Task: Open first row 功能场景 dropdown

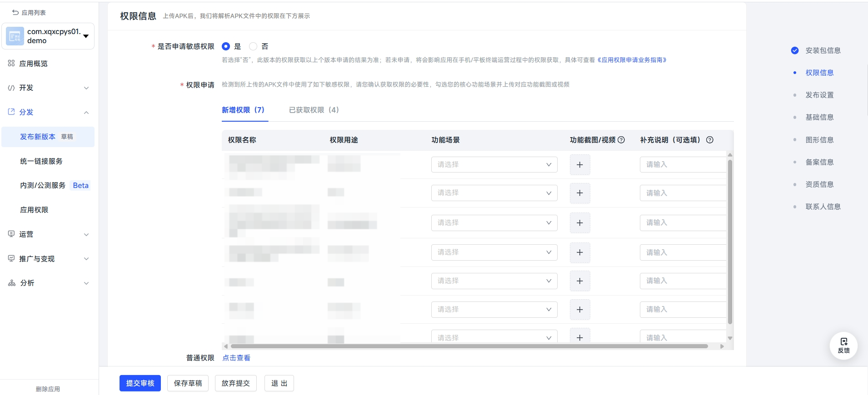Action: pos(494,165)
